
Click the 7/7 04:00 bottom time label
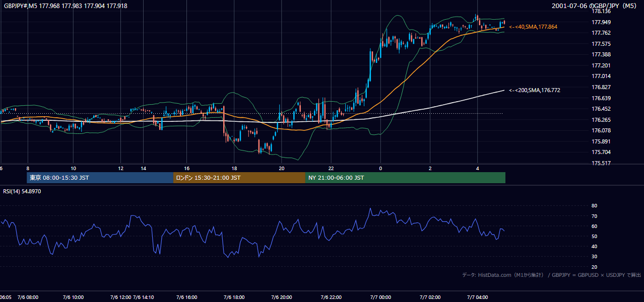477,297
